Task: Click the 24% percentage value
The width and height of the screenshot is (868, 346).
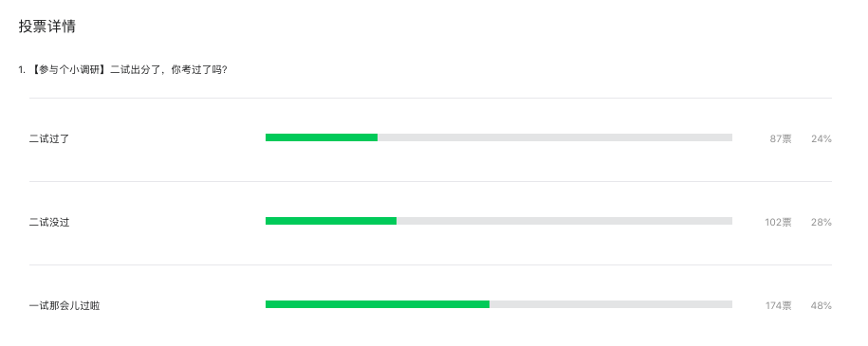Action: [822, 139]
